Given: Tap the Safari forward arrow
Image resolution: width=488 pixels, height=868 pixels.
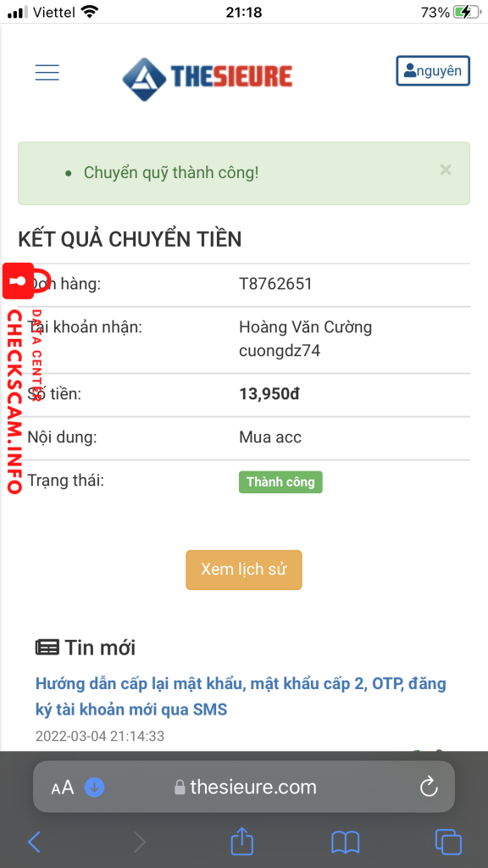Looking at the screenshot, I should tap(140, 842).
